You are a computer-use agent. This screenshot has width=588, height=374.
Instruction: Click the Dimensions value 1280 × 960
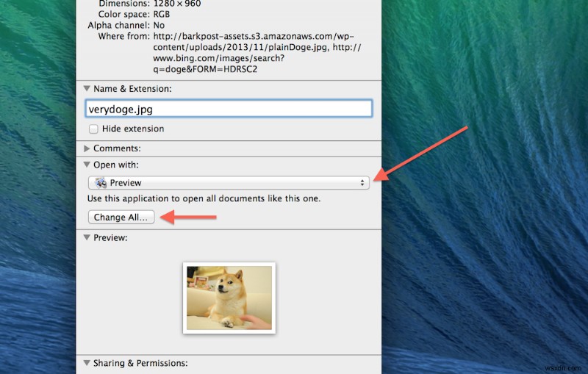(x=177, y=4)
